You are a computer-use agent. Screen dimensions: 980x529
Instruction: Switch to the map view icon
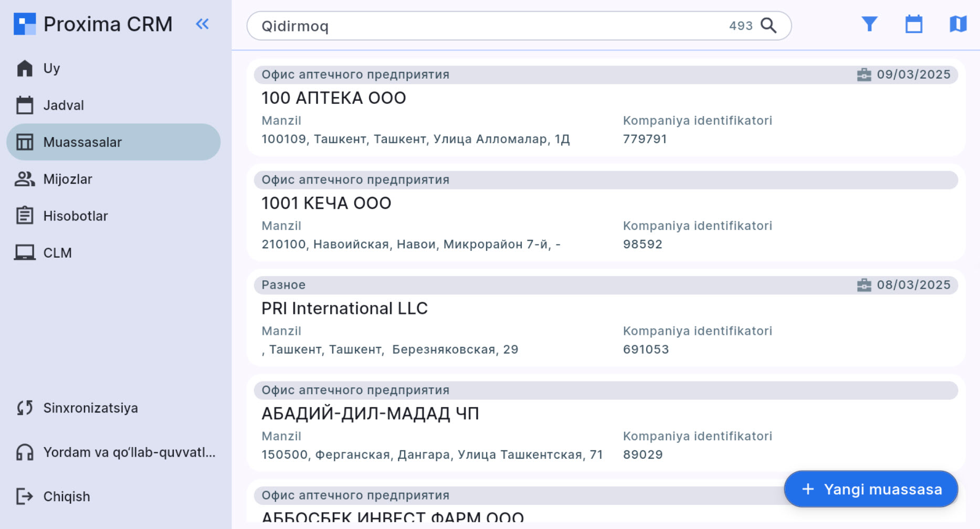[957, 24]
